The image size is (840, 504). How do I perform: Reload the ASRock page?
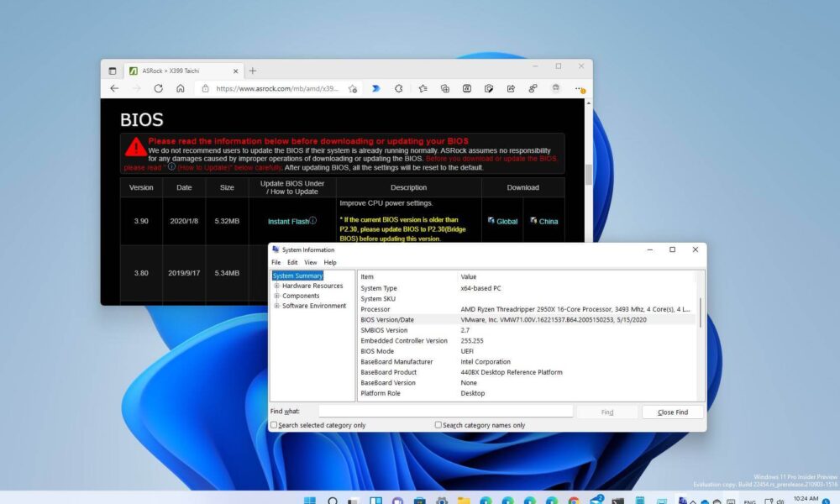click(158, 88)
